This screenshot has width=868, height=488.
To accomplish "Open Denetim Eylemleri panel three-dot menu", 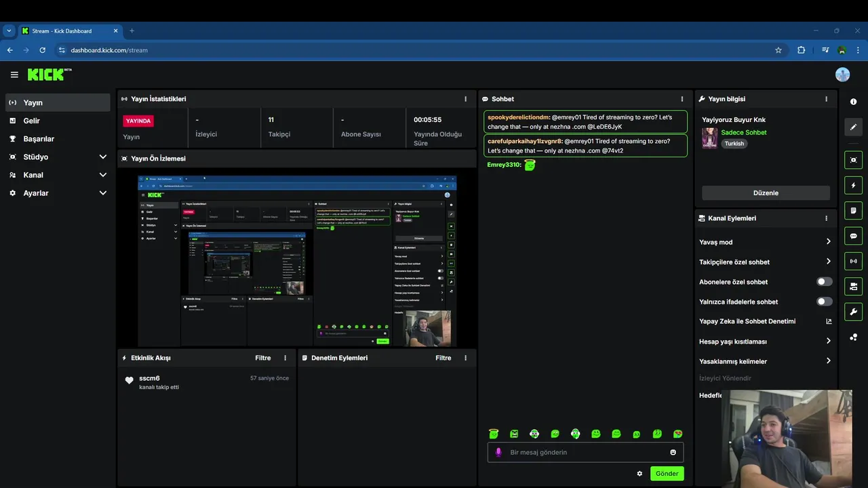I will tap(465, 358).
